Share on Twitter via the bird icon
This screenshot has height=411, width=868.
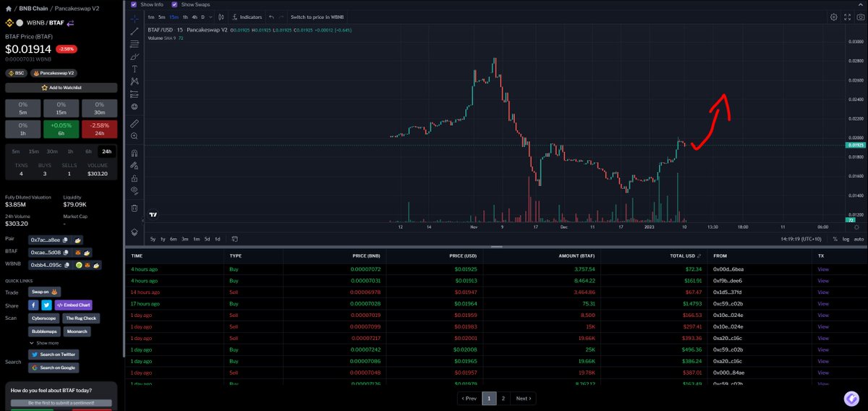[46, 305]
